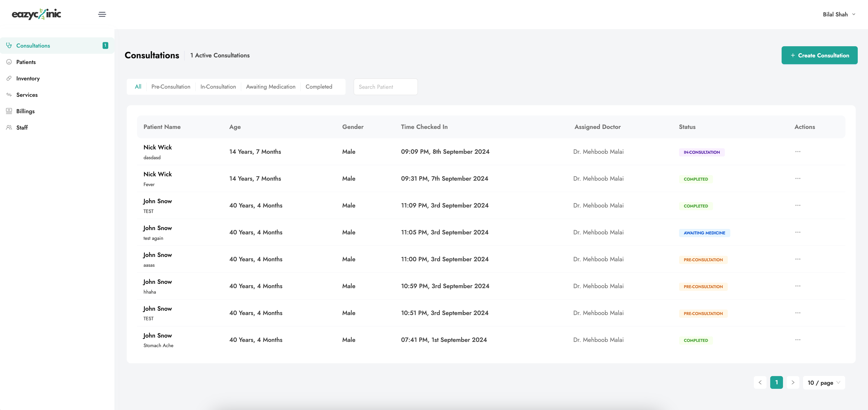Viewport: 868px width, 410px height.
Task: Click the Assigned Doctor column header
Action: pyautogui.click(x=597, y=127)
